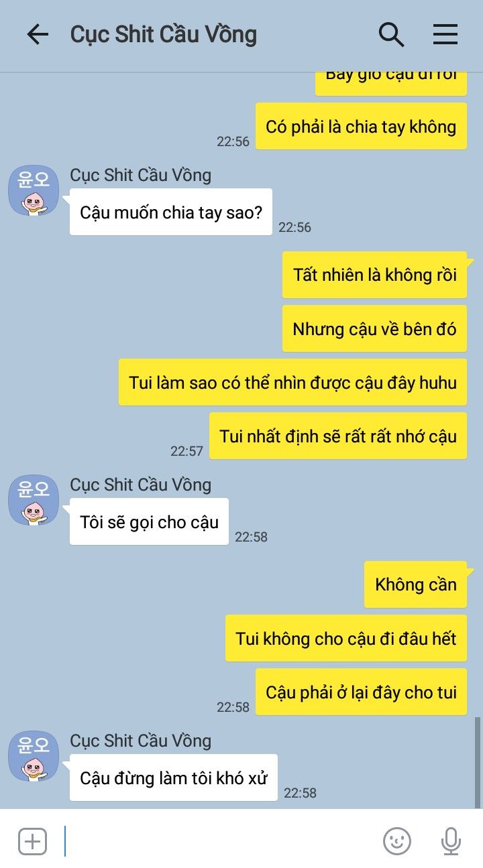Tap the chat title "Cục Shit Cầu Vồng" header

[x=164, y=35]
